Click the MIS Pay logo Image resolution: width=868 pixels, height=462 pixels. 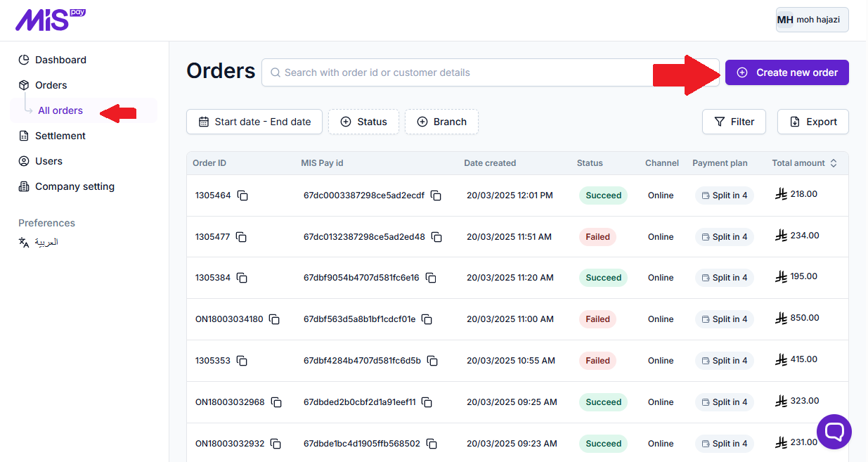coord(51,20)
